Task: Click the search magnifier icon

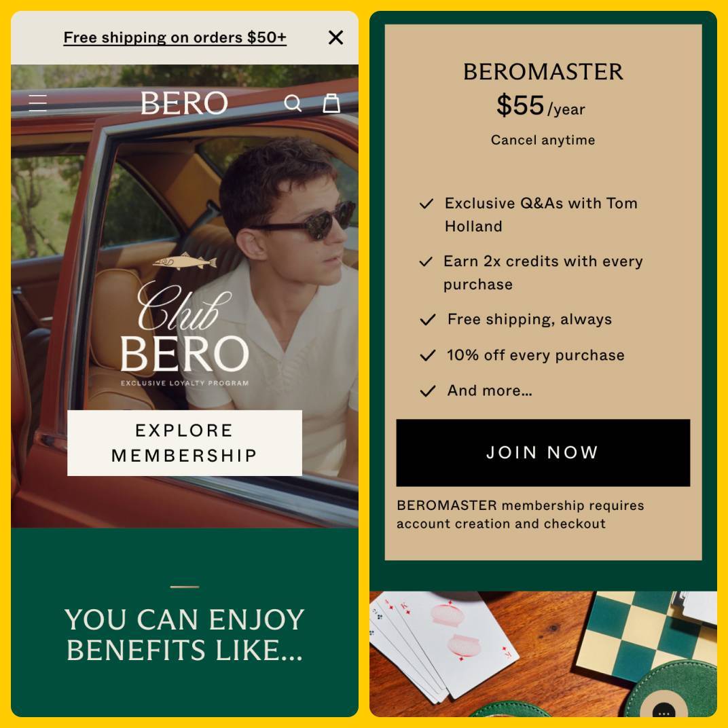Action: click(293, 103)
